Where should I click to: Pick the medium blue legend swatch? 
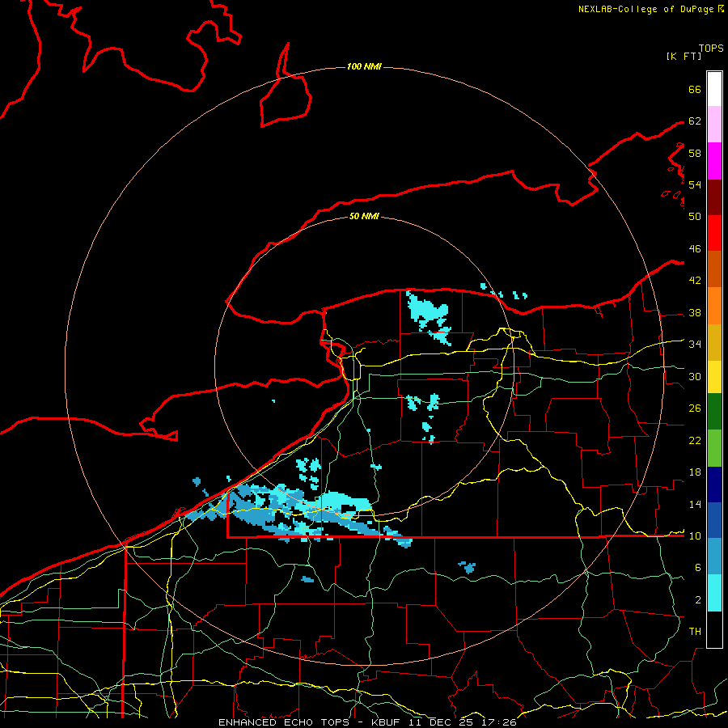pos(714,520)
